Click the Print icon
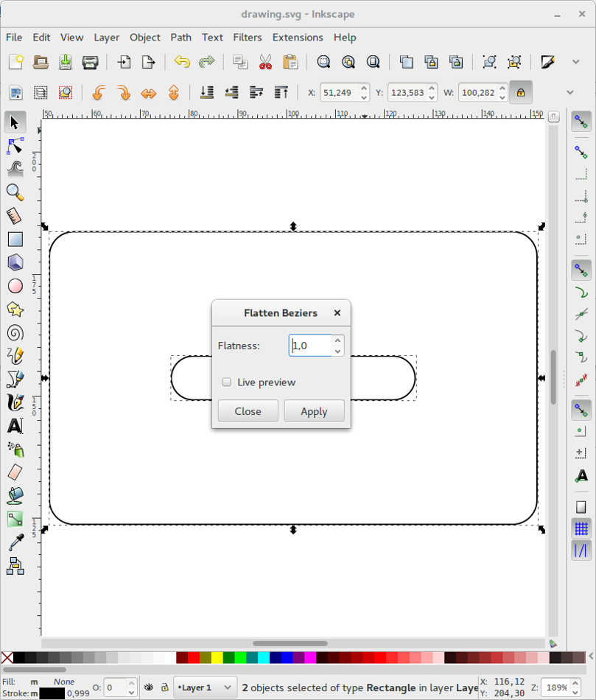This screenshot has width=596, height=700. 90,62
